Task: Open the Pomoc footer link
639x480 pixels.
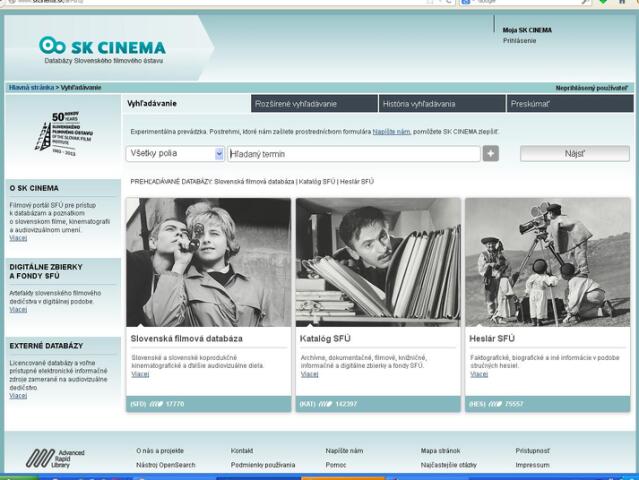Action: coord(336,465)
